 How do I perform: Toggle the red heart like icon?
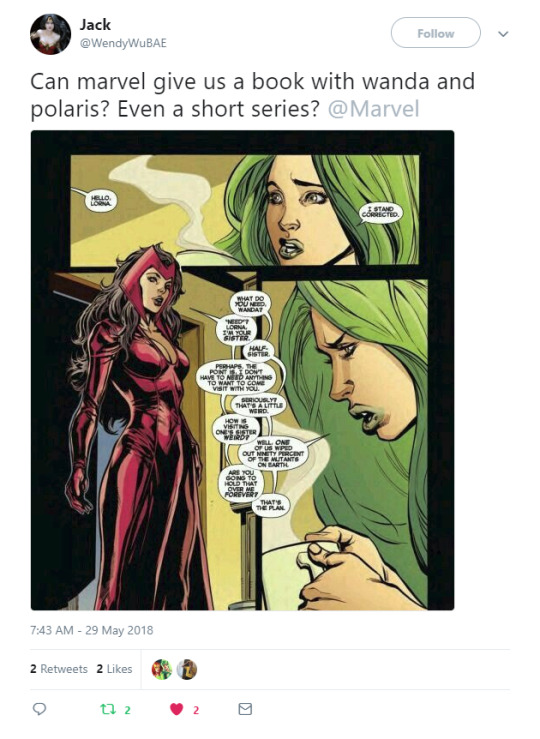tap(176, 709)
